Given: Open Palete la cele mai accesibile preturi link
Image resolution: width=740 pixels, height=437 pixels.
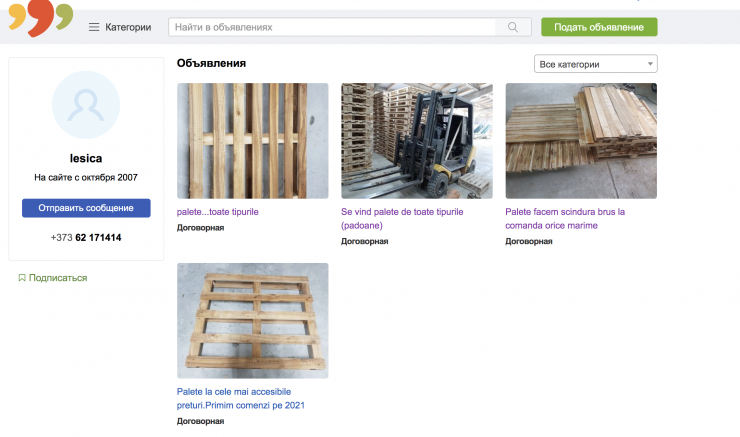Looking at the screenshot, I should point(241,398).
